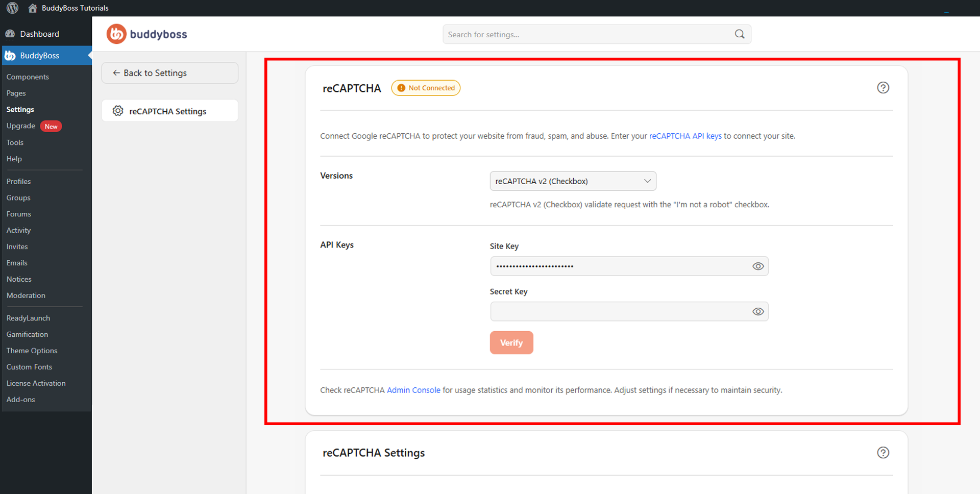Click the Verify button

tap(511, 343)
